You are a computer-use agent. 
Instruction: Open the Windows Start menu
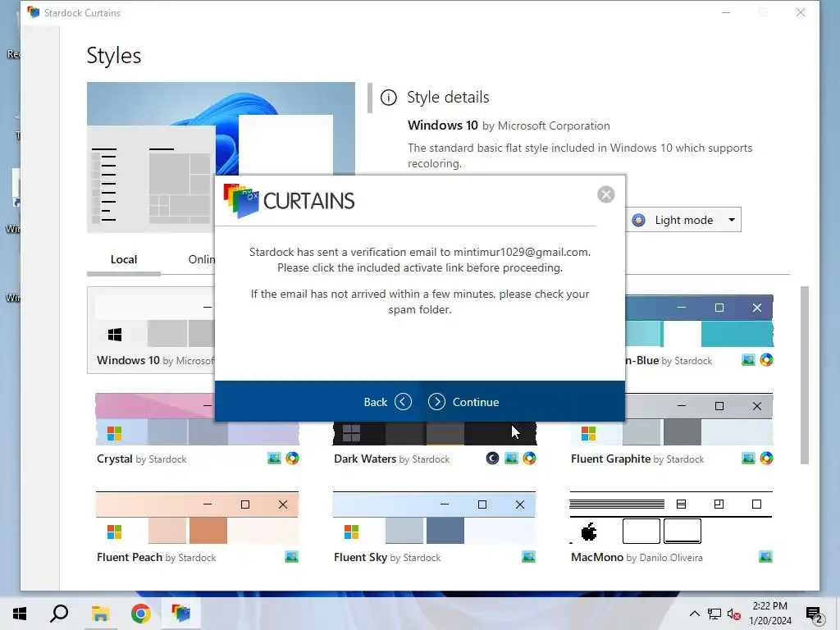tap(20, 614)
